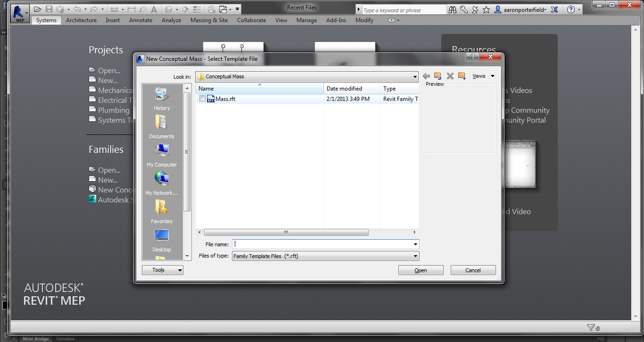The width and height of the screenshot is (644, 342).
Task: Click the Cancel button in the dialog
Action: tap(473, 270)
